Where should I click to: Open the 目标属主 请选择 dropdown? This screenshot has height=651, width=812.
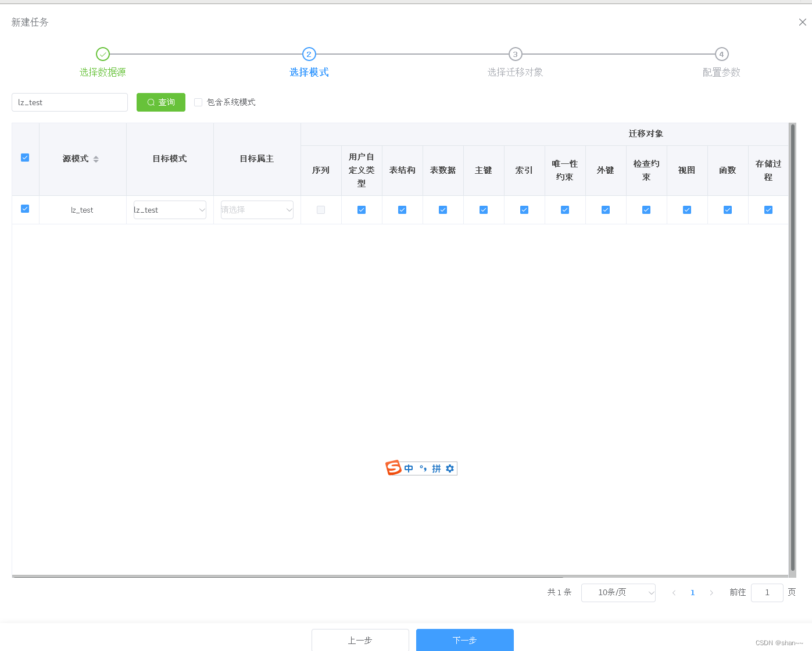coord(257,210)
